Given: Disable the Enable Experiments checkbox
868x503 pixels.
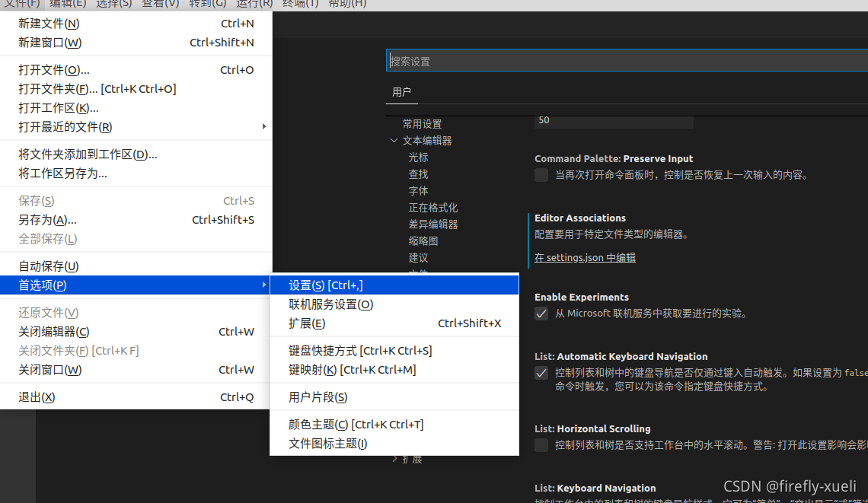Looking at the screenshot, I should click(x=541, y=314).
